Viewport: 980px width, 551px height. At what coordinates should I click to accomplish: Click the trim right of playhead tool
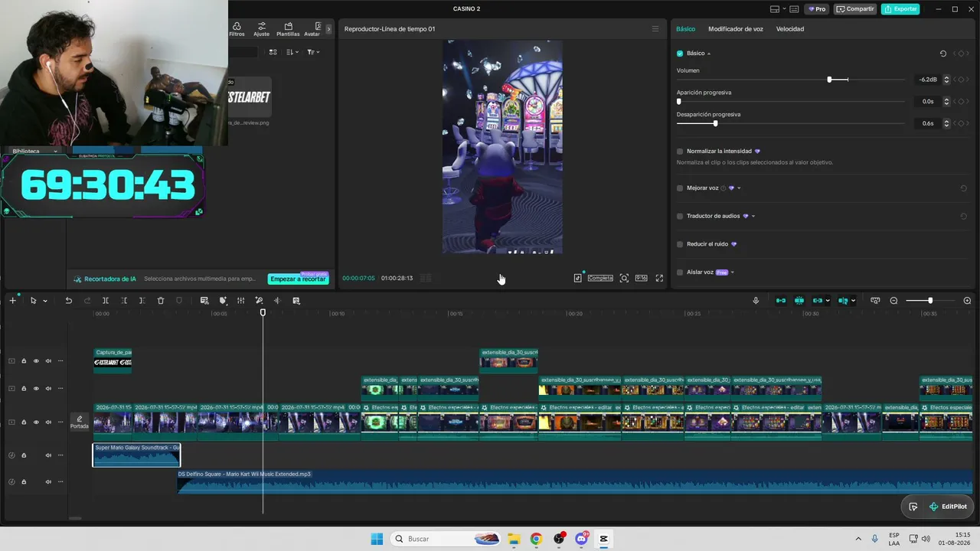142,301
